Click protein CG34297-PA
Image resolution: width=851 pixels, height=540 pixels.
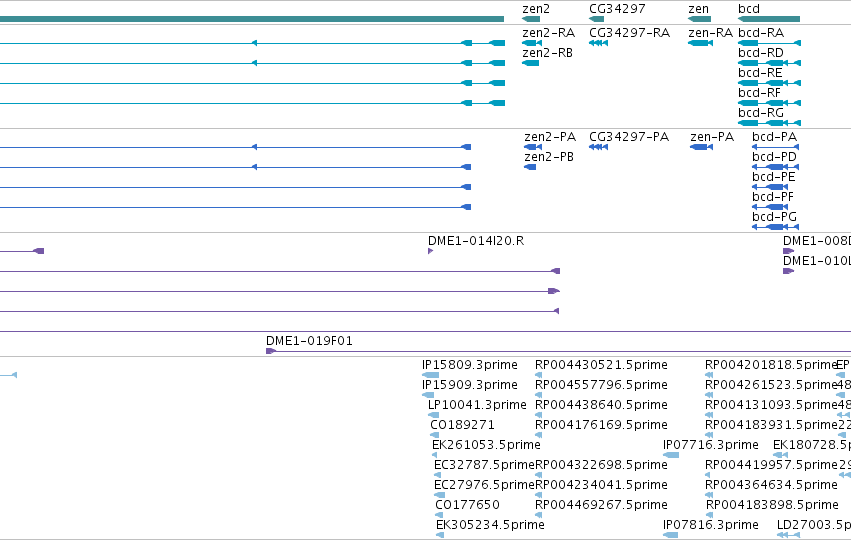coord(629,137)
